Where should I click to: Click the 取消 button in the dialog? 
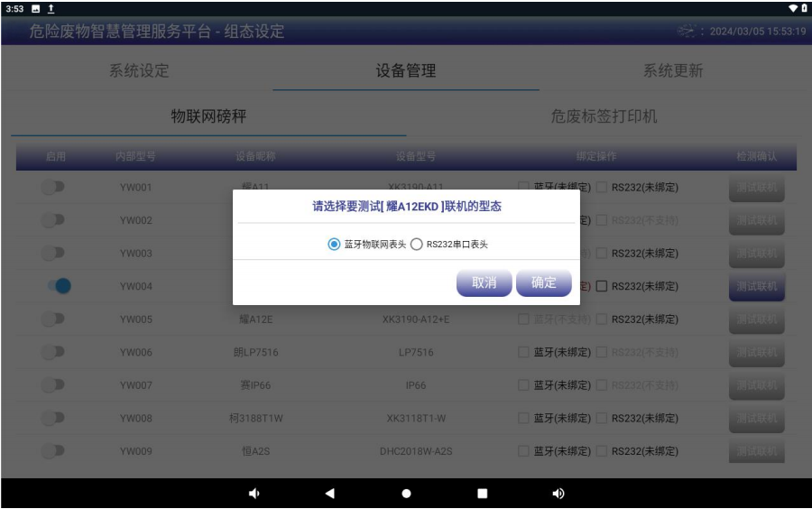click(484, 282)
